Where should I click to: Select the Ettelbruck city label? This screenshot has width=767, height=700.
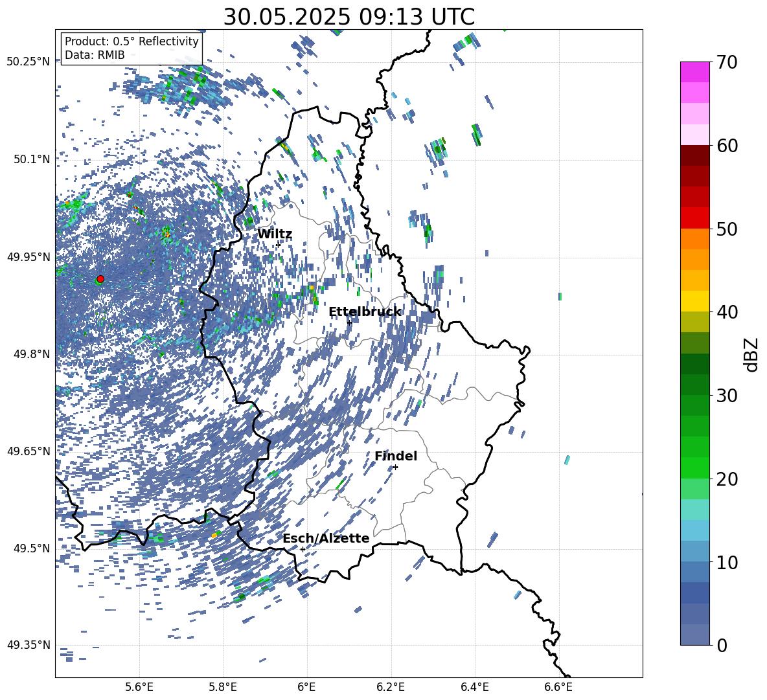[365, 312]
